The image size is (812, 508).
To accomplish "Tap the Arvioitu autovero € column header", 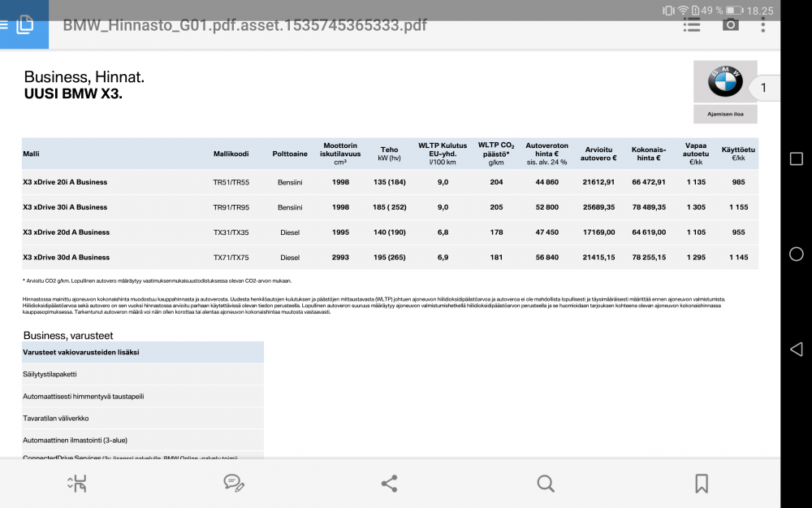I will (x=598, y=154).
